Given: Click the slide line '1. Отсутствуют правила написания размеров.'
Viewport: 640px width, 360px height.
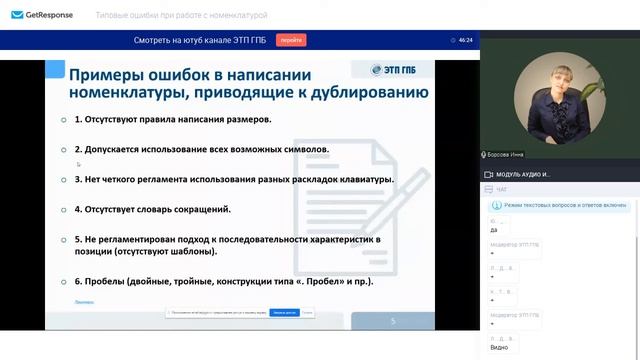Looking at the screenshot, I should coord(173,120).
